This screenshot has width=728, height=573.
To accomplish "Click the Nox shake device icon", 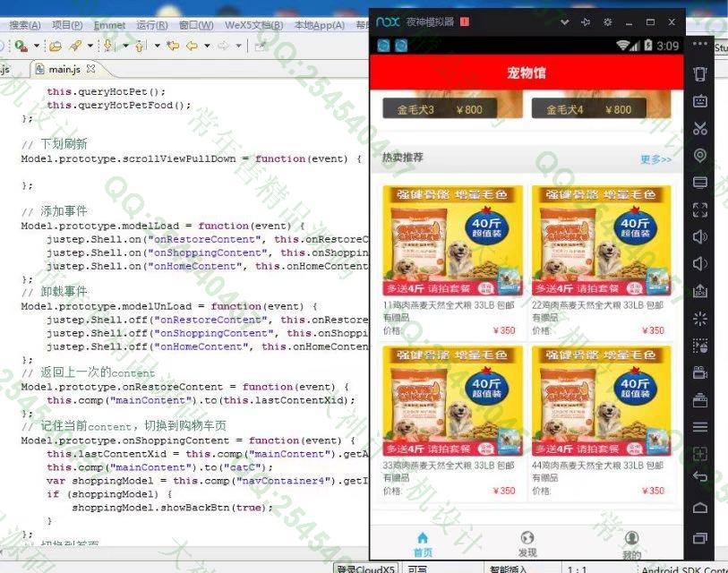I will 700,73.
